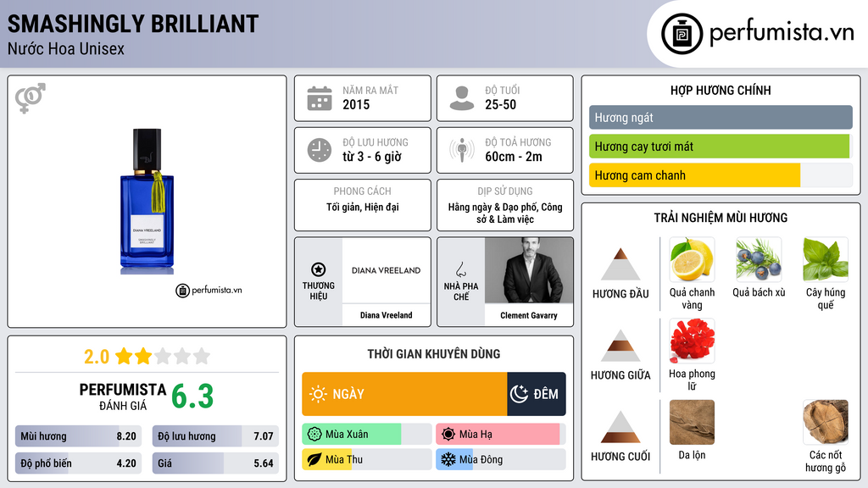Click the star badge icon above Thương hiệu
868x488 pixels.
click(319, 269)
